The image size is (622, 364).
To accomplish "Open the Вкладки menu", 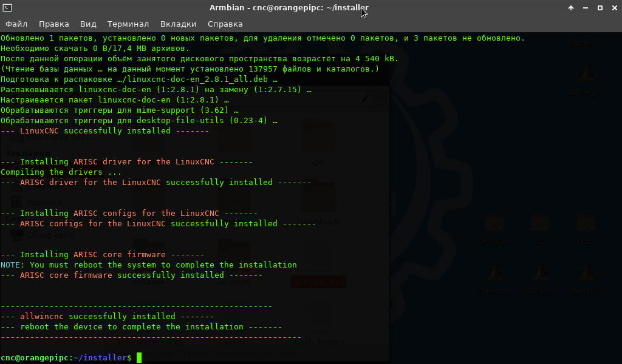I will (178, 24).
